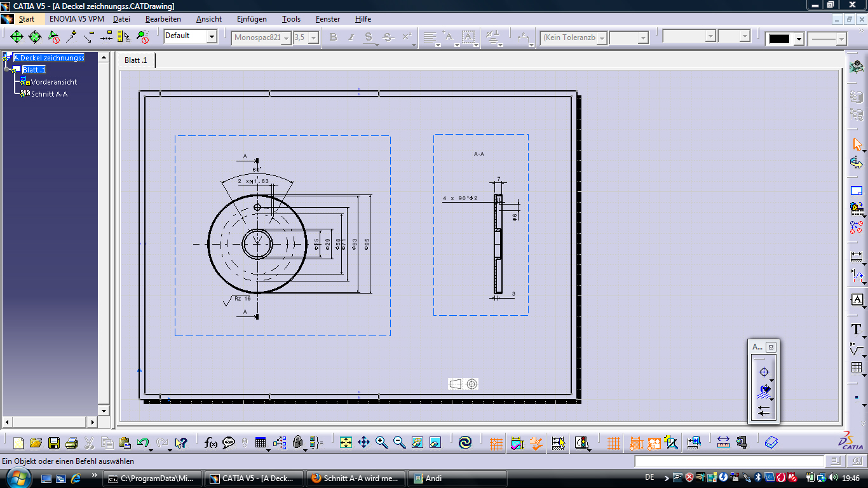
Task: Open the Monospac821 font dropdown
Action: [287, 39]
